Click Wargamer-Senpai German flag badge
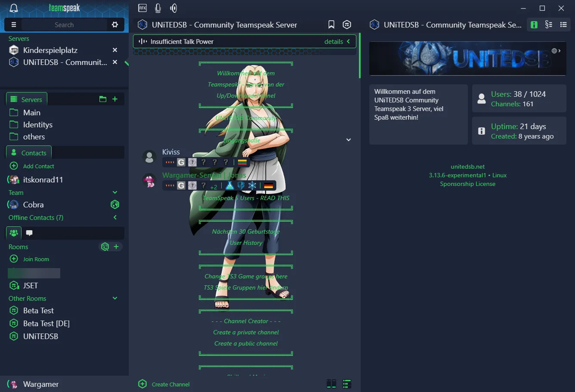This screenshot has height=392, width=575. (269, 185)
